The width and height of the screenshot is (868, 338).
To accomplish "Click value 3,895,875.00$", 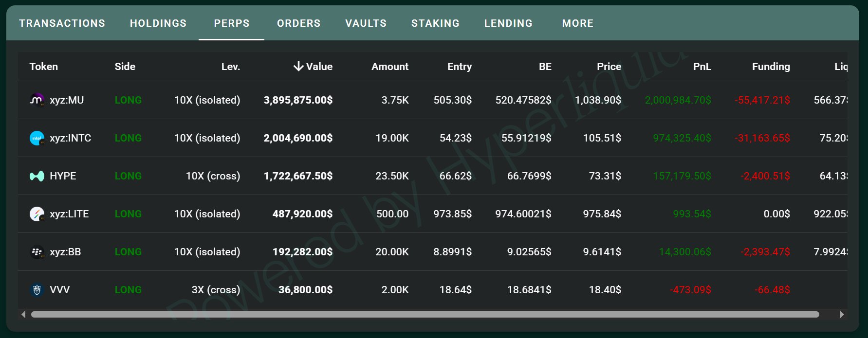I will [x=298, y=100].
